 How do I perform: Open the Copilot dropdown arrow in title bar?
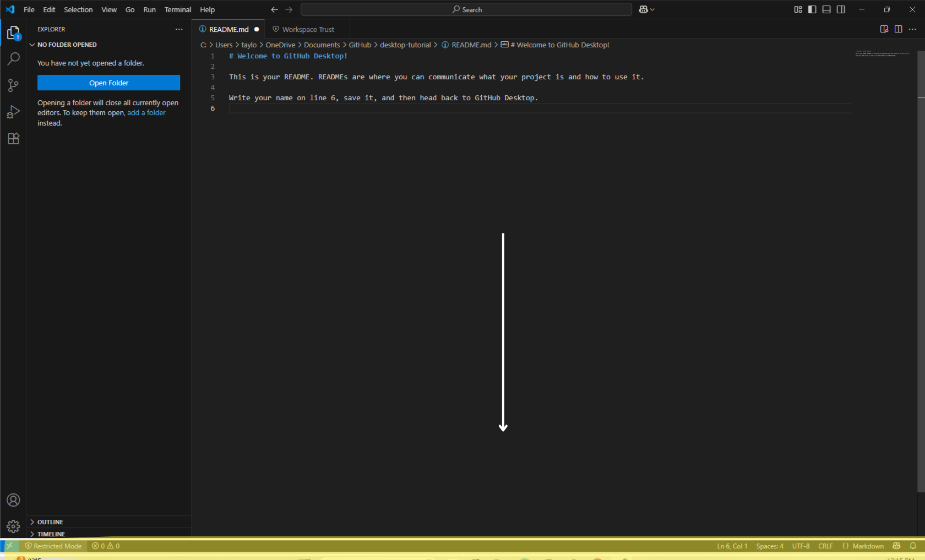point(652,9)
